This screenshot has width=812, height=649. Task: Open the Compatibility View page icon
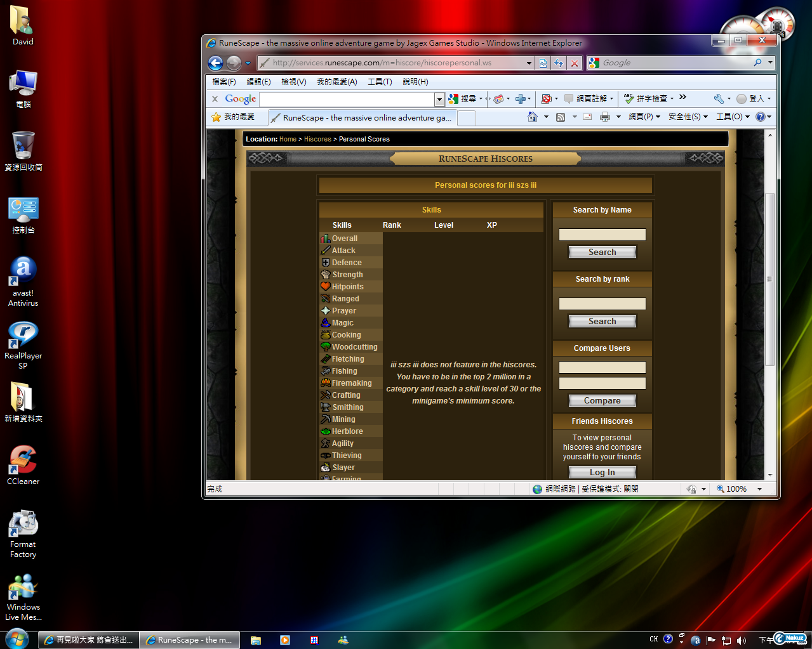[543, 63]
